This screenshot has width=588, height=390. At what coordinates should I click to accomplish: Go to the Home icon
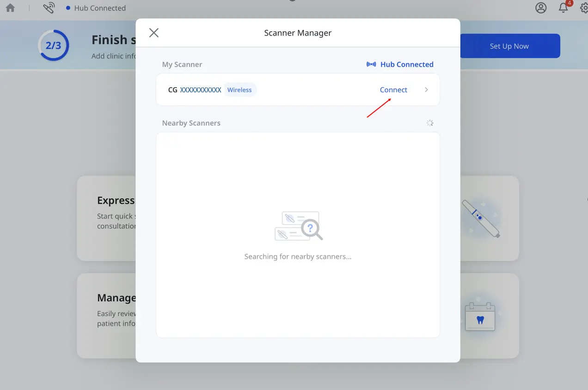(10, 8)
